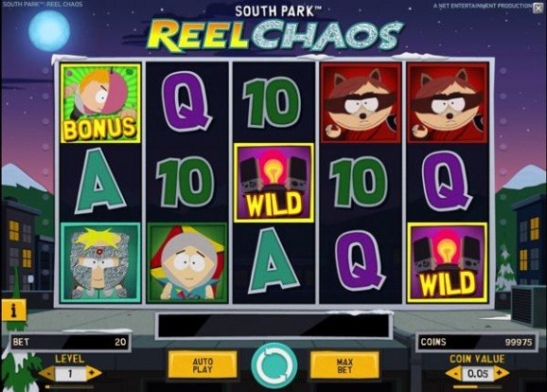Start Auto Play
The width and height of the screenshot is (547, 392).
tap(203, 365)
